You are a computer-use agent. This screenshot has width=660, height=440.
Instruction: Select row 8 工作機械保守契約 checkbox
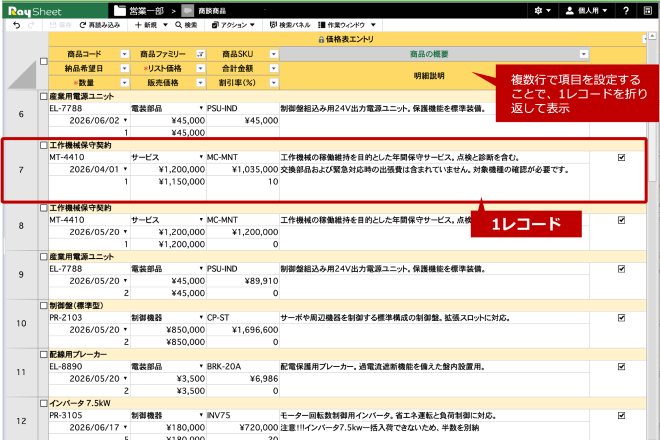(44, 208)
